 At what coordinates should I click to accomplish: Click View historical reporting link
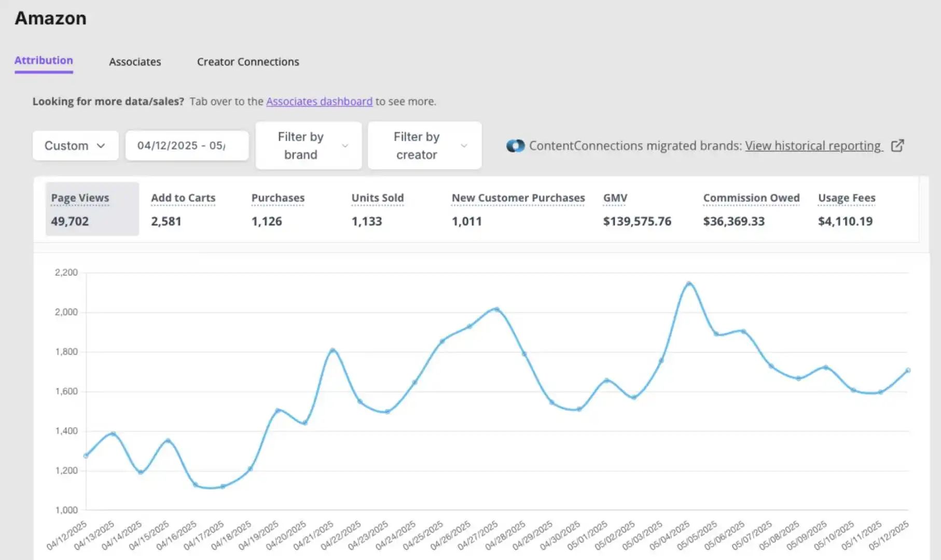pyautogui.click(x=813, y=146)
